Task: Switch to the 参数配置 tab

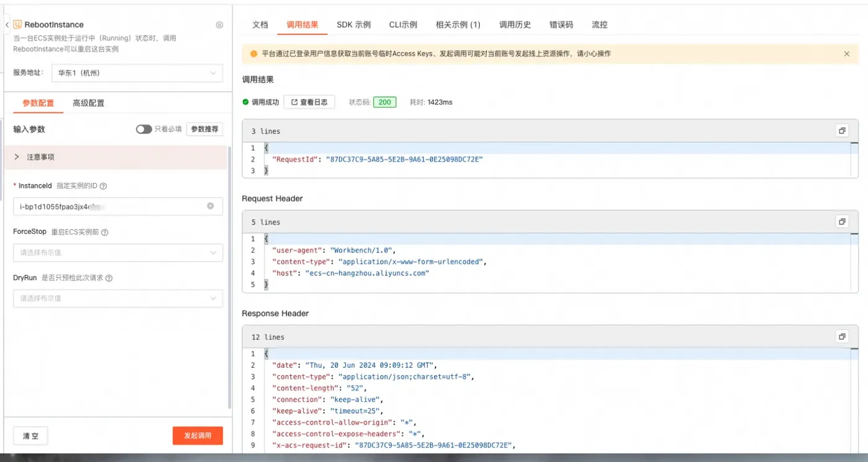Action: 38,103
